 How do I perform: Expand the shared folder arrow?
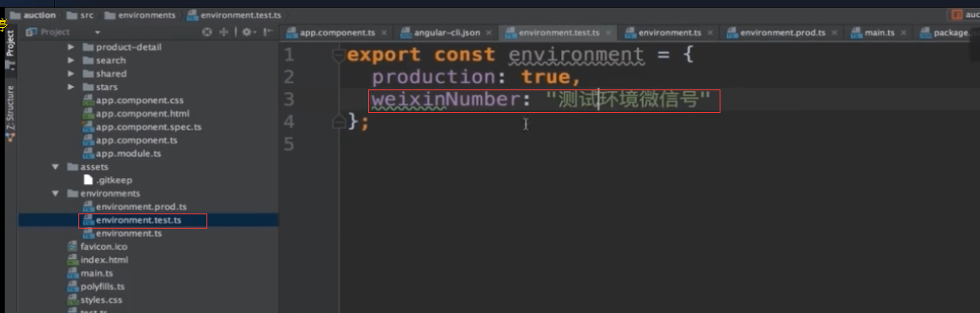[71, 73]
